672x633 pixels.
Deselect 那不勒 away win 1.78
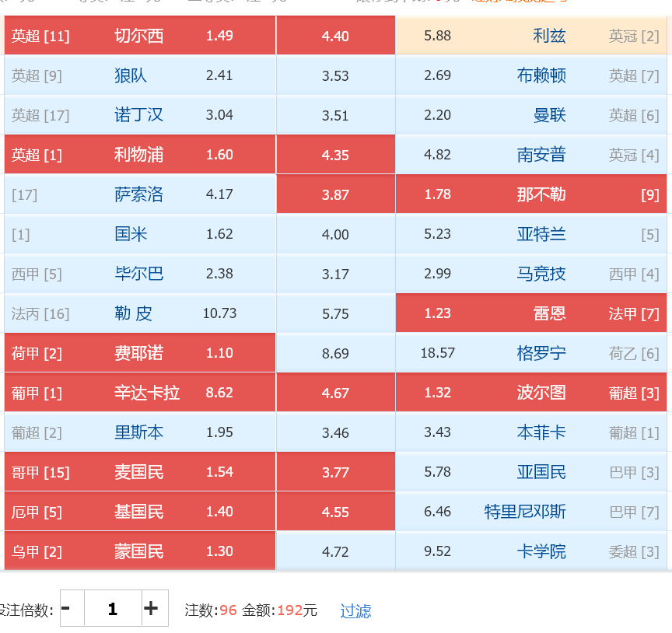pyautogui.click(x=531, y=194)
